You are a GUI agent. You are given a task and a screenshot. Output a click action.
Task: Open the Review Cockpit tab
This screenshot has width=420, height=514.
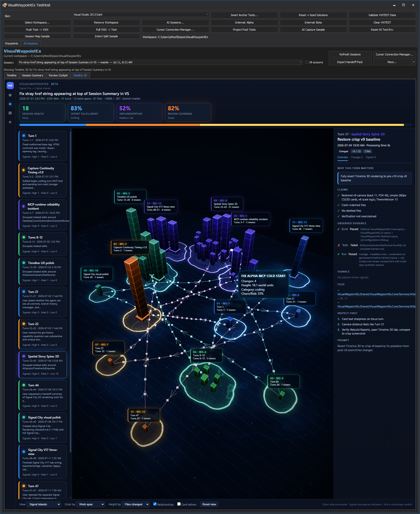click(58, 75)
